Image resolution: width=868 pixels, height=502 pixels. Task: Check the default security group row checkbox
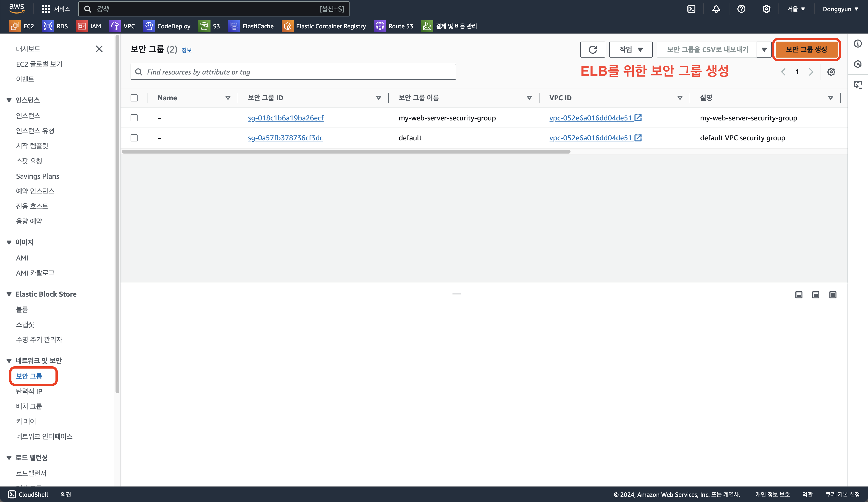point(134,138)
